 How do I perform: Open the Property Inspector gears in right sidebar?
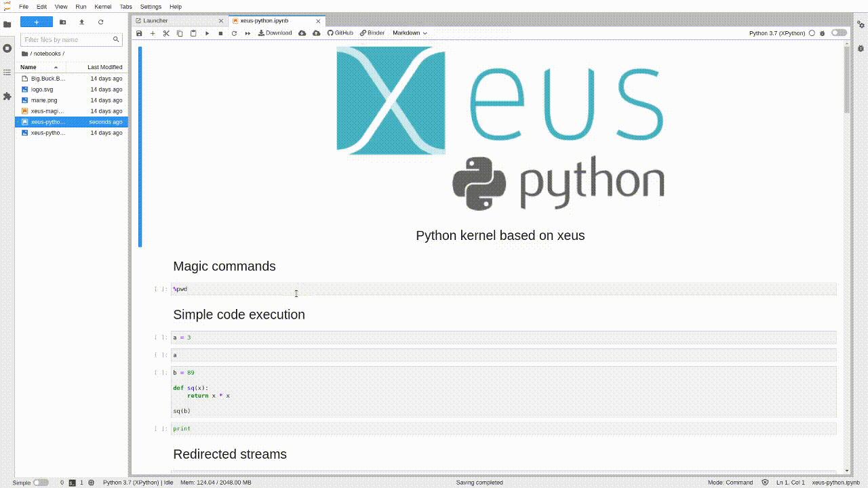coord(861,24)
